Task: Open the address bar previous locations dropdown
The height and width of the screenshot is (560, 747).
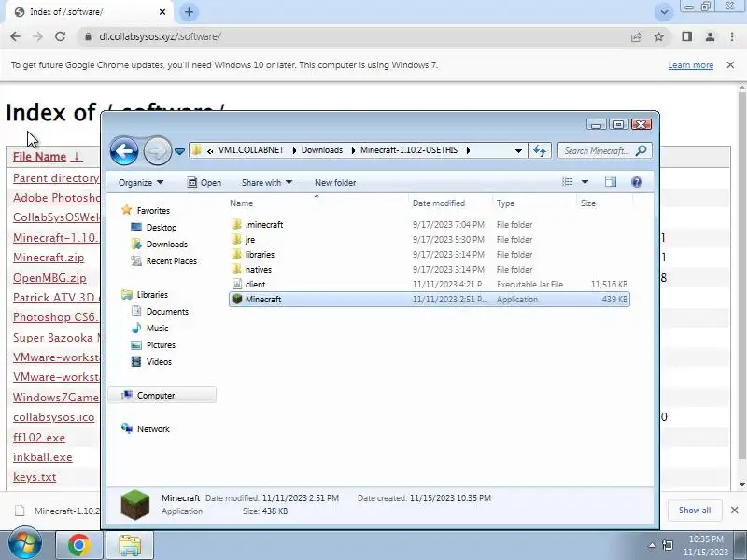Action: [x=518, y=151]
